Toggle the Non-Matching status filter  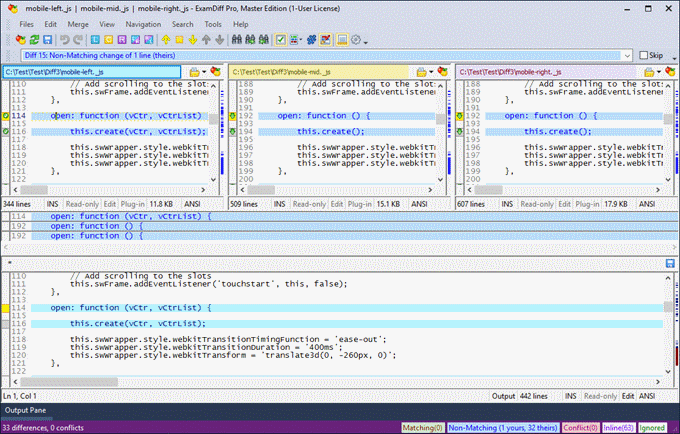pyautogui.click(x=503, y=428)
